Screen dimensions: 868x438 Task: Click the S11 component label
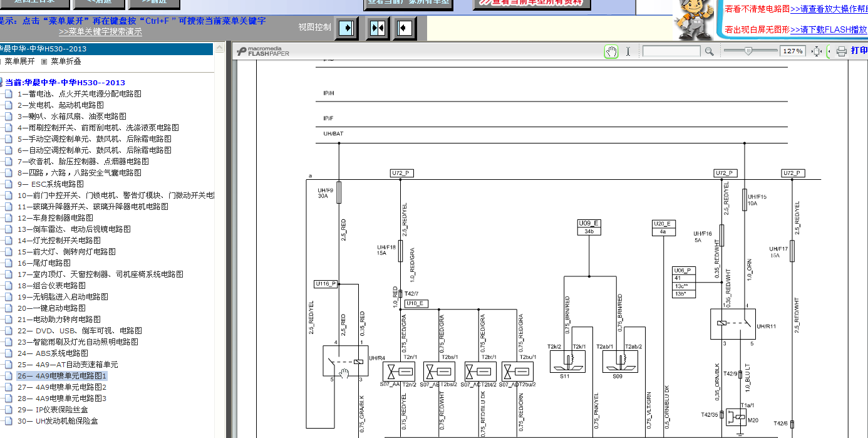(564, 377)
